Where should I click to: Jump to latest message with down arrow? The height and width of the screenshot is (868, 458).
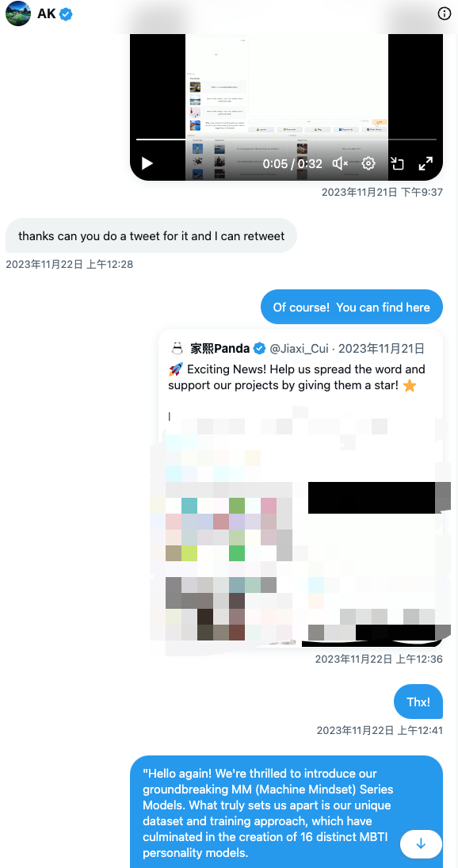421,843
